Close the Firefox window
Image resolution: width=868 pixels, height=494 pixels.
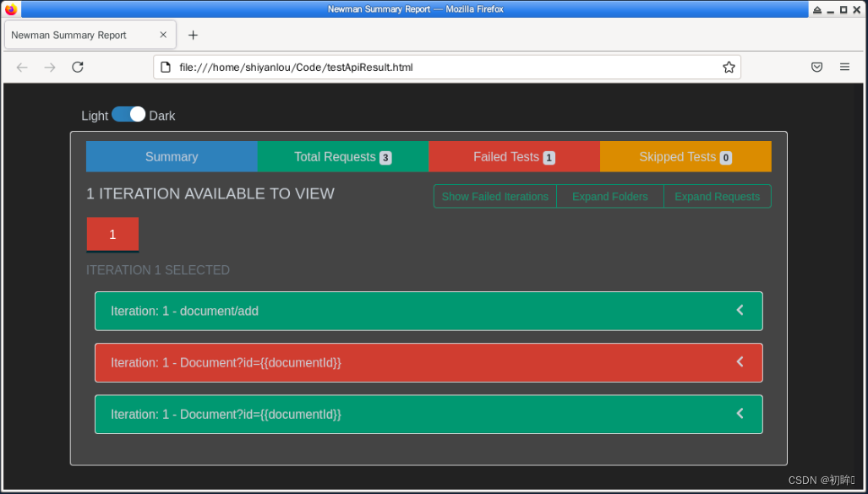click(857, 9)
